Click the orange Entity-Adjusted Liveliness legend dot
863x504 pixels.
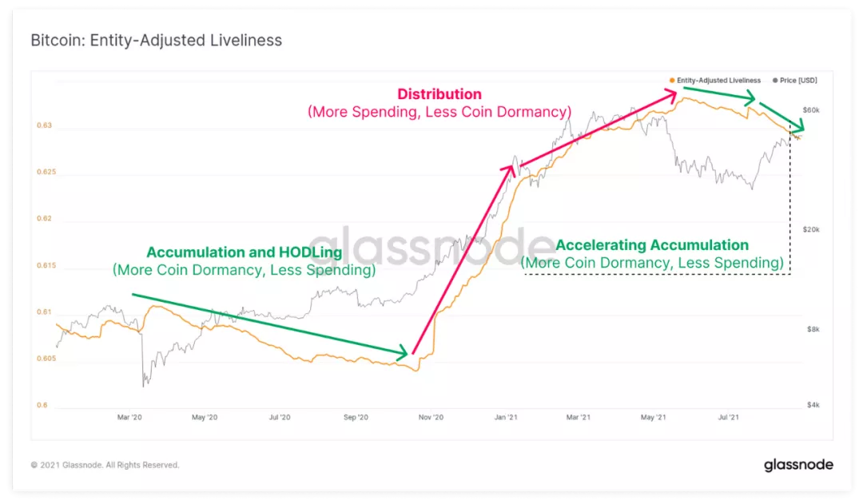(673, 80)
